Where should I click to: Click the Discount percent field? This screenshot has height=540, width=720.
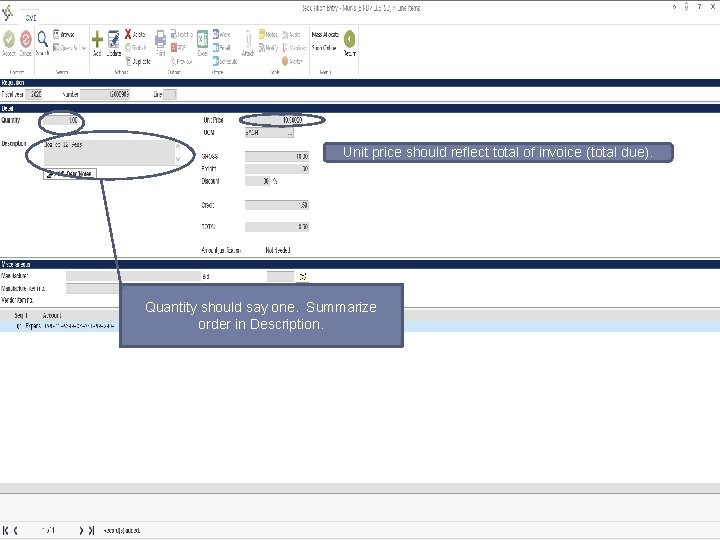pos(258,181)
